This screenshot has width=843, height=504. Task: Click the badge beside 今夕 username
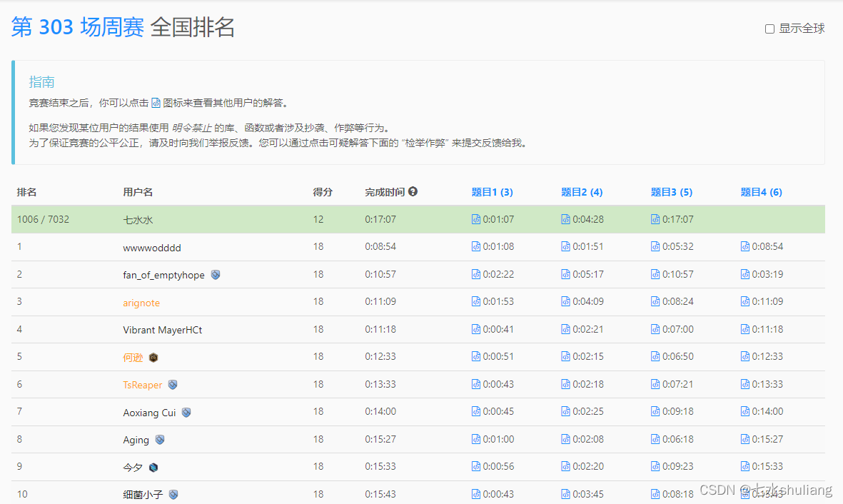(153, 467)
